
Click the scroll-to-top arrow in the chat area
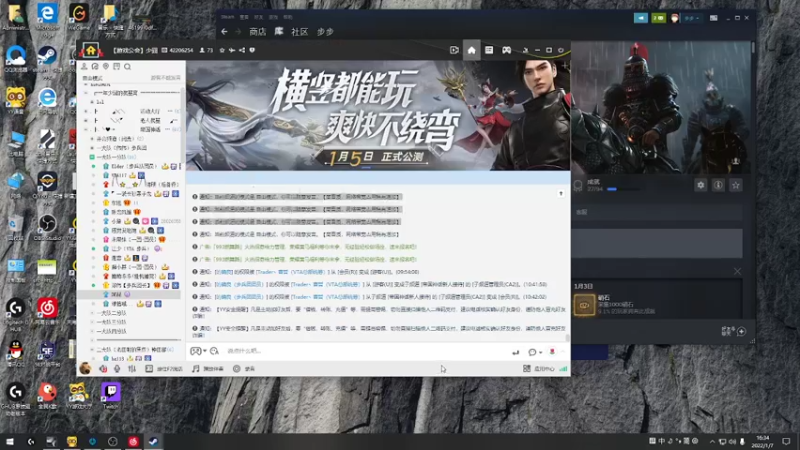[x=561, y=193]
